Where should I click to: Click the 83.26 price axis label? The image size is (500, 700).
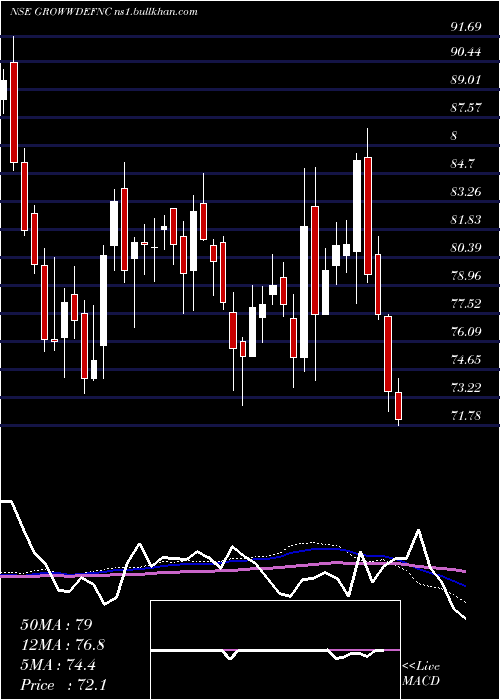[466, 192]
